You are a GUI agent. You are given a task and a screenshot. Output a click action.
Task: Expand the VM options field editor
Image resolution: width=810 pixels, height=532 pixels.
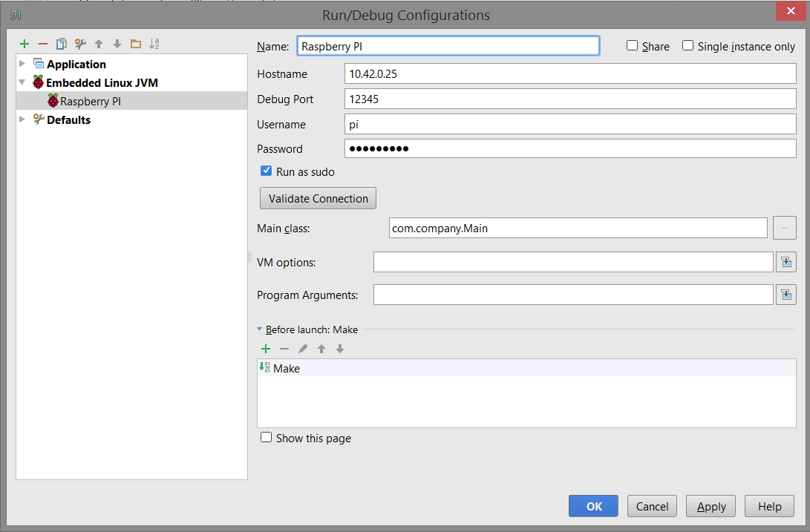click(x=786, y=262)
